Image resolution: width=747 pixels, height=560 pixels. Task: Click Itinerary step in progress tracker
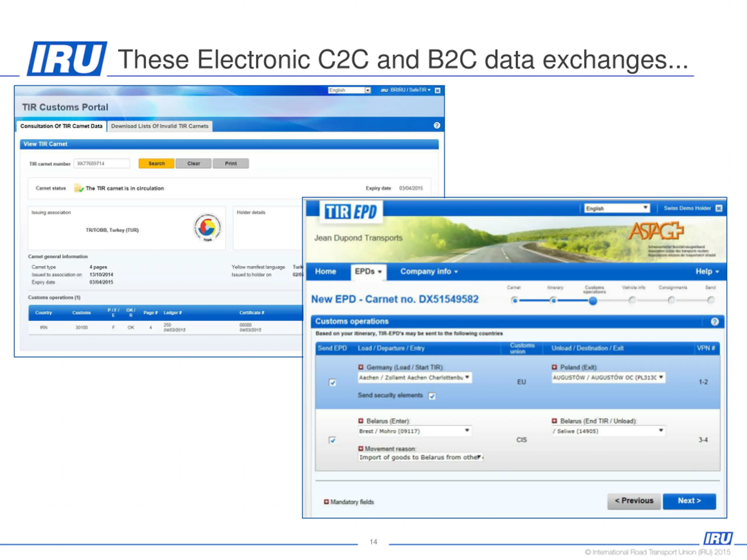(554, 300)
